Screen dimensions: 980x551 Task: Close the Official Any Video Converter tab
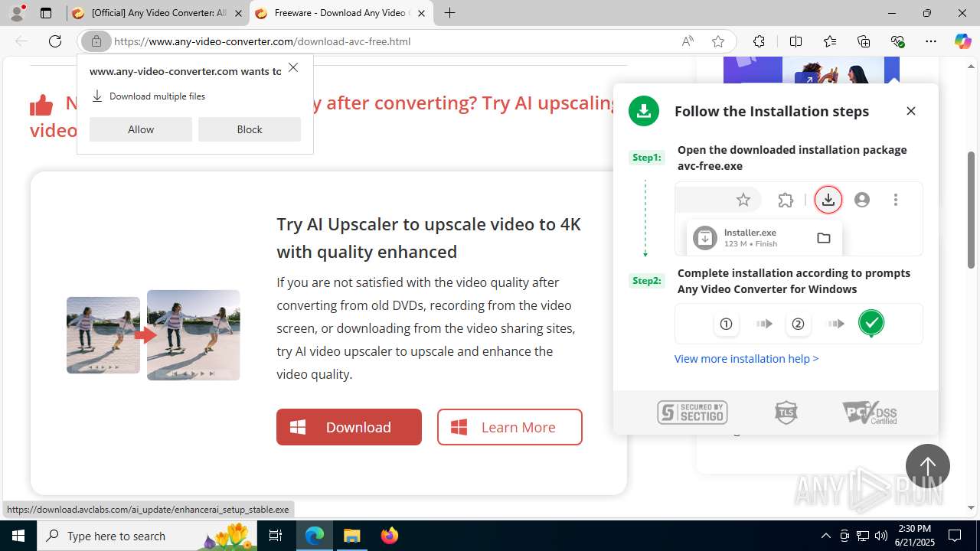238,13
